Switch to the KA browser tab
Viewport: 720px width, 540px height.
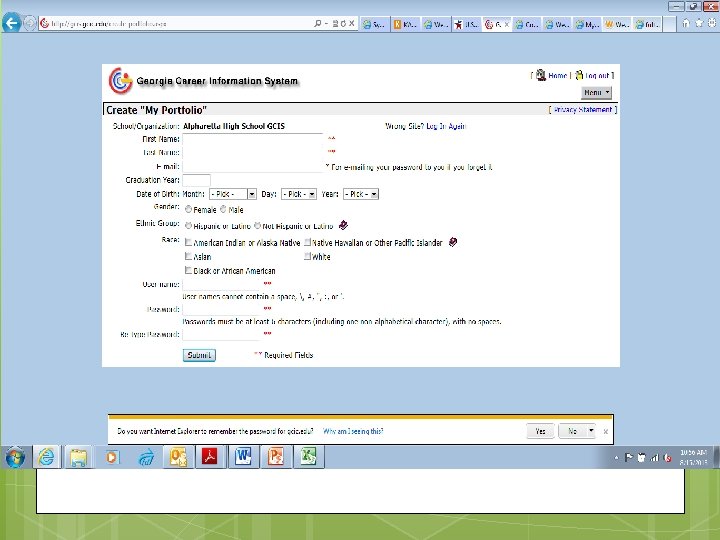(405, 24)
